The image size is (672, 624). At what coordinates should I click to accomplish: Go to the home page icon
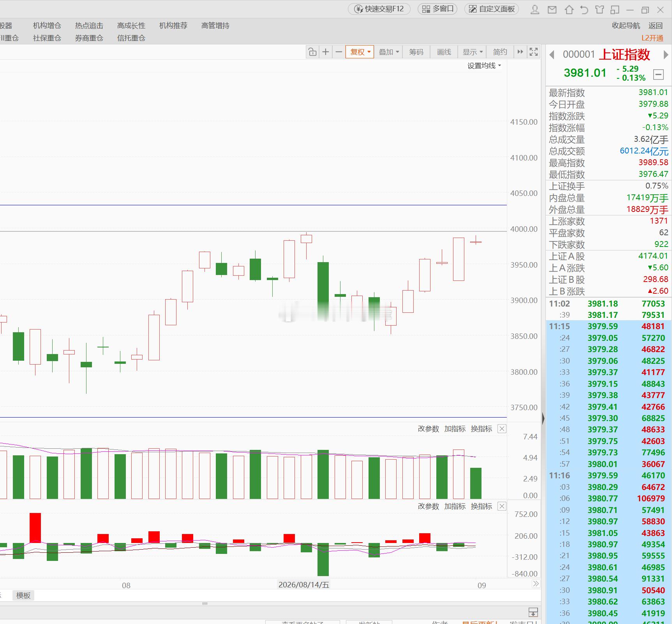tap(569, 9)
